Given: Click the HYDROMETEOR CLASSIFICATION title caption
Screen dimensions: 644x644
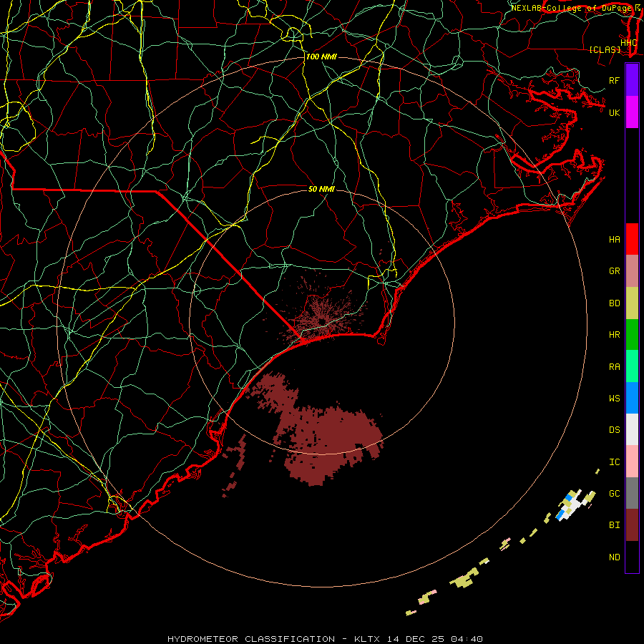Looking at the screenshot, I should (x=251, y=639).
